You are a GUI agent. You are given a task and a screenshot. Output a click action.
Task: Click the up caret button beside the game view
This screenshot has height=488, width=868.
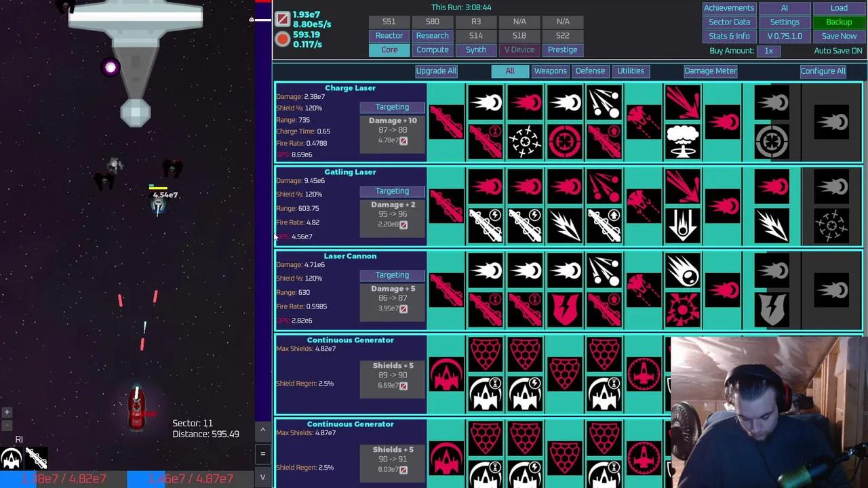pos(262,430)
